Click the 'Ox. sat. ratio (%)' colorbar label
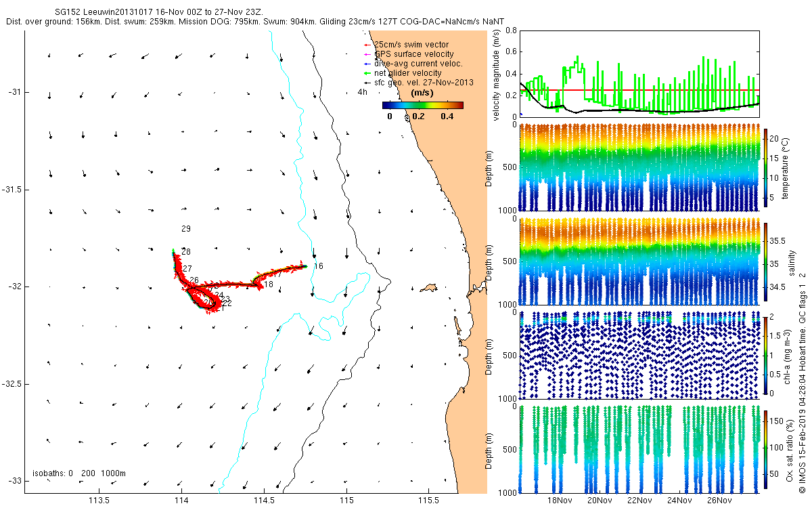The height and width of the screenshot is (508, 812). [x=790, y=450]
